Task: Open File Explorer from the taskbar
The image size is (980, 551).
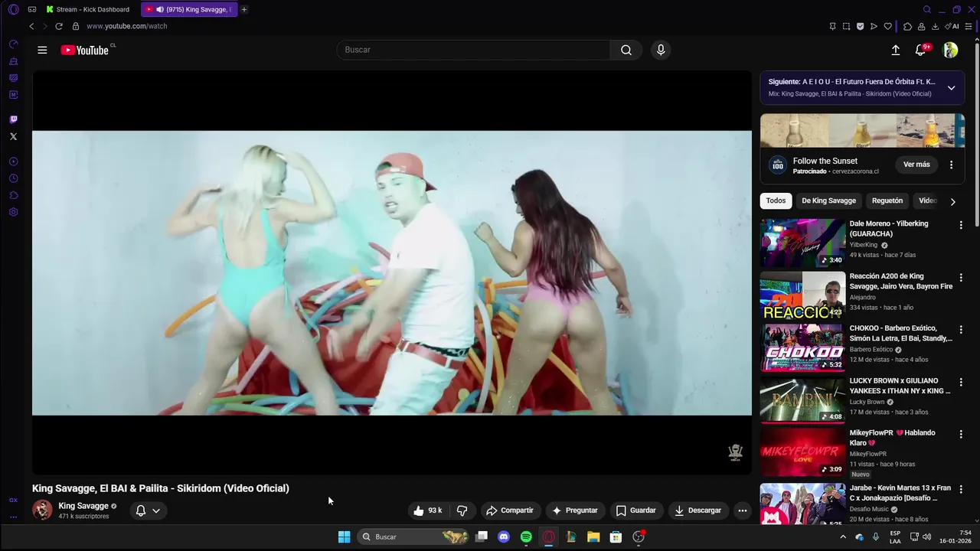Action: click(x=593, y=537)
